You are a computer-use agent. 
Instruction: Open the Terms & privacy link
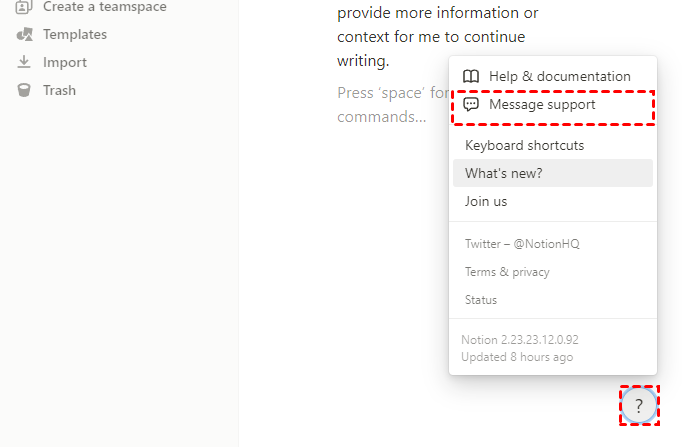(x=507, y=272)
